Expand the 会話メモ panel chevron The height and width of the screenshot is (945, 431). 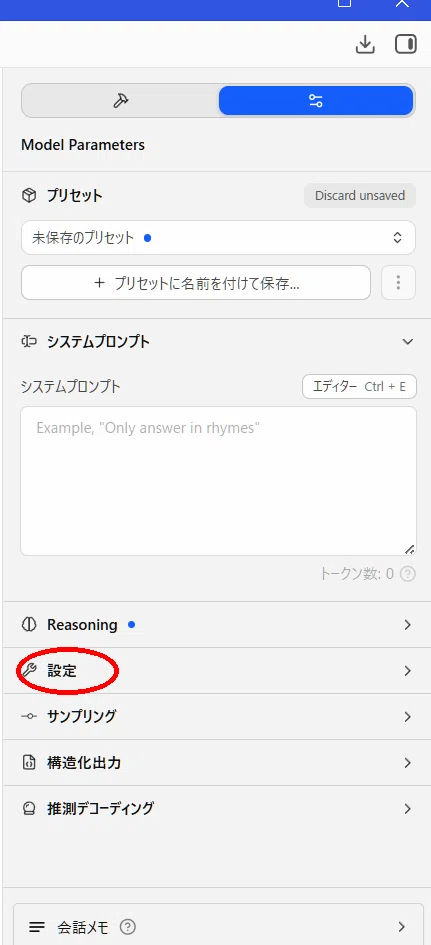(402, 926)
